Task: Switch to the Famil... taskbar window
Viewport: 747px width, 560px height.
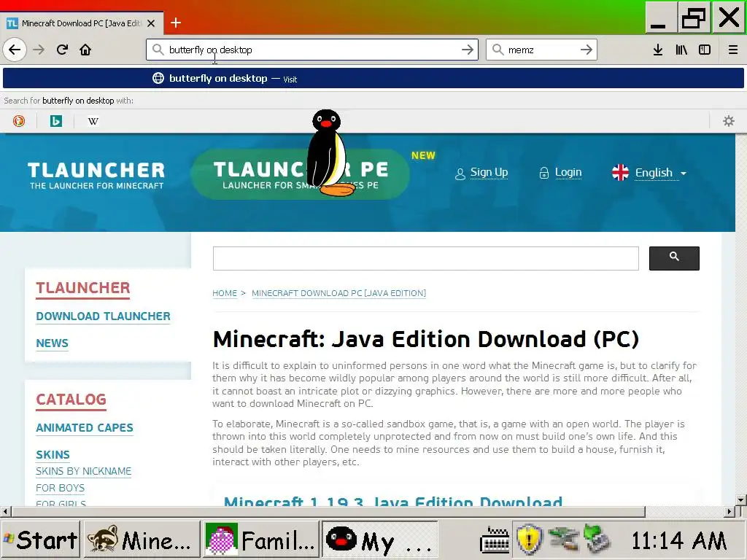Action: coord(260,540)
